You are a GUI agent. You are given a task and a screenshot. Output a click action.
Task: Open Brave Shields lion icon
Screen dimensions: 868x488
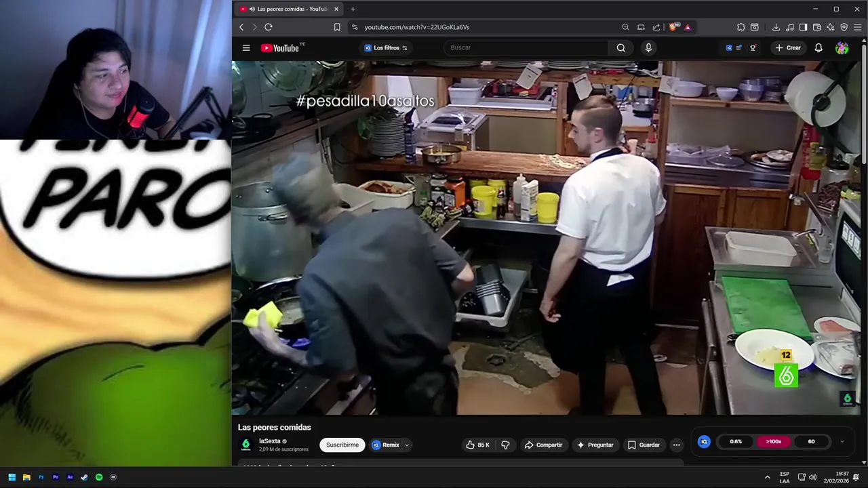coord(673,27)
